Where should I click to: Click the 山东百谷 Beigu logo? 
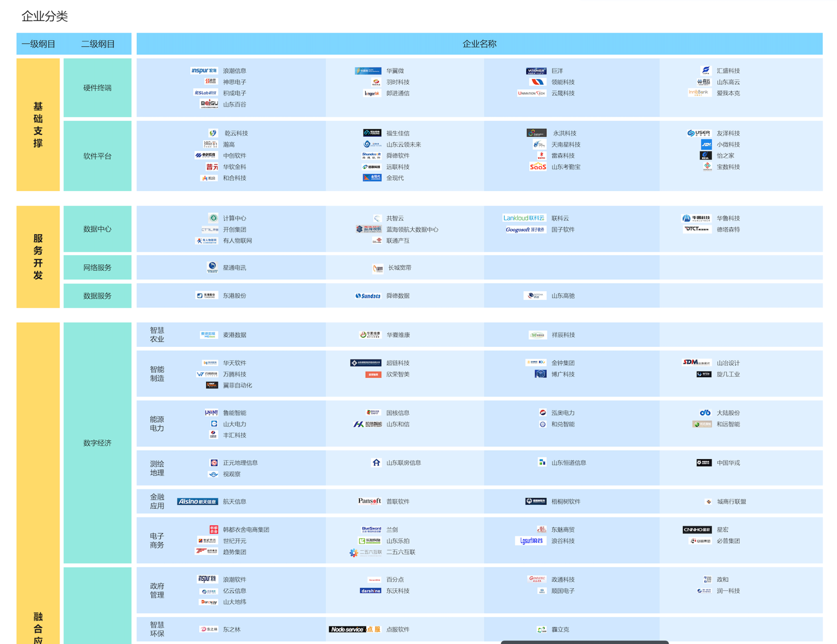(x=208, y=104)
